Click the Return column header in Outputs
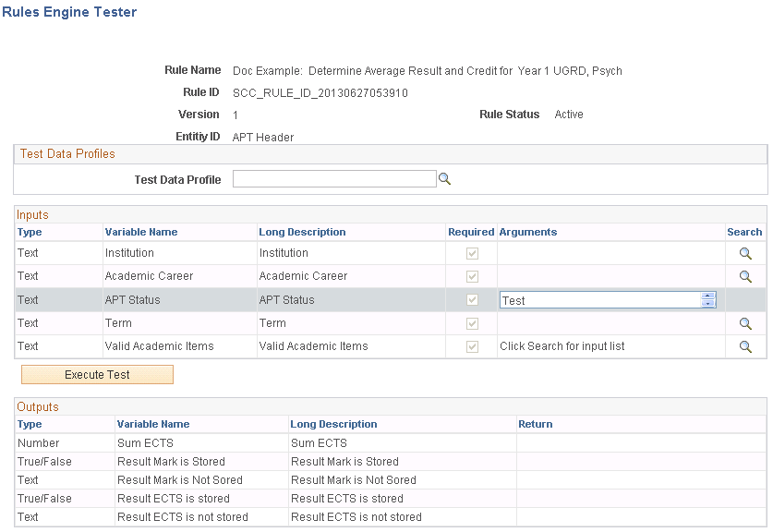The width and height of the screenshot is (773, 532). point(534,424)
